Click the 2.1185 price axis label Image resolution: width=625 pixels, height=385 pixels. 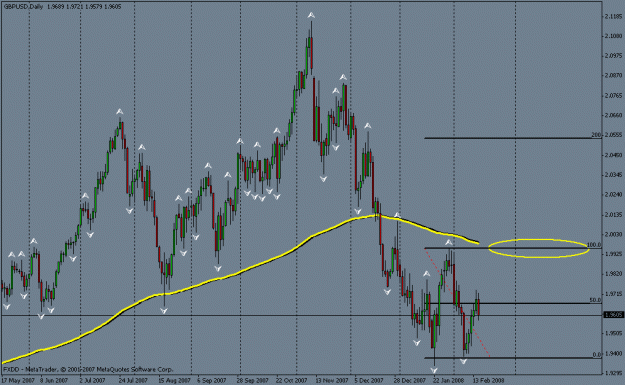613,17
